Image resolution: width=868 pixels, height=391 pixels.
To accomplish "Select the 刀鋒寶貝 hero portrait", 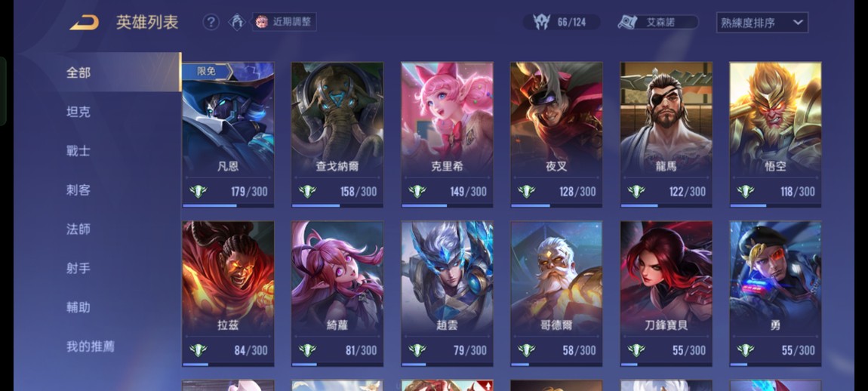I will pyautogui.click(x=666, y=277).
